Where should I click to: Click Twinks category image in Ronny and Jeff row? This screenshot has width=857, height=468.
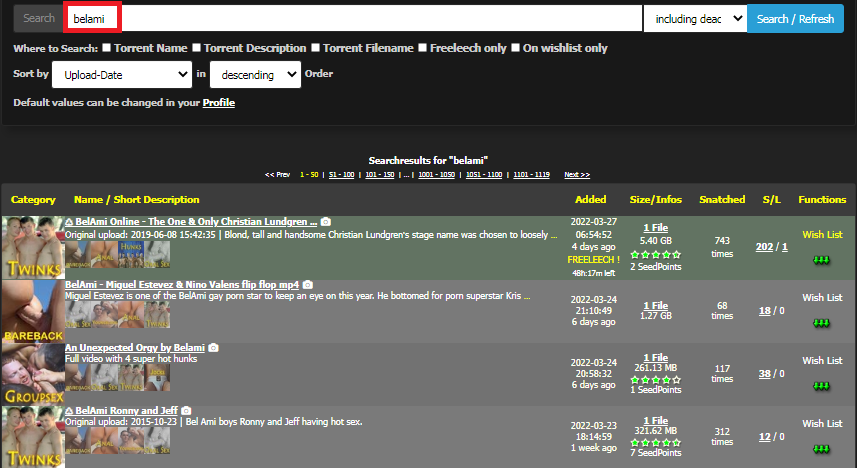(33, 437)
